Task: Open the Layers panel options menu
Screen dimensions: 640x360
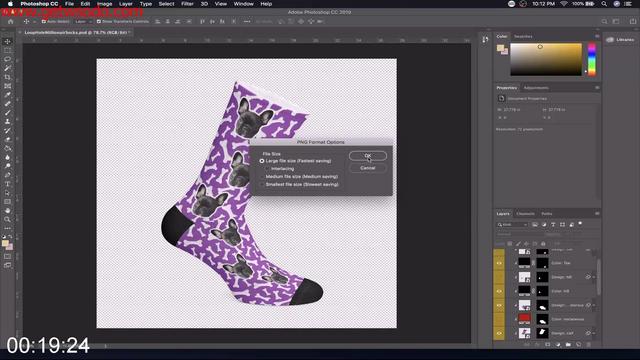Action: coord(597,213)
